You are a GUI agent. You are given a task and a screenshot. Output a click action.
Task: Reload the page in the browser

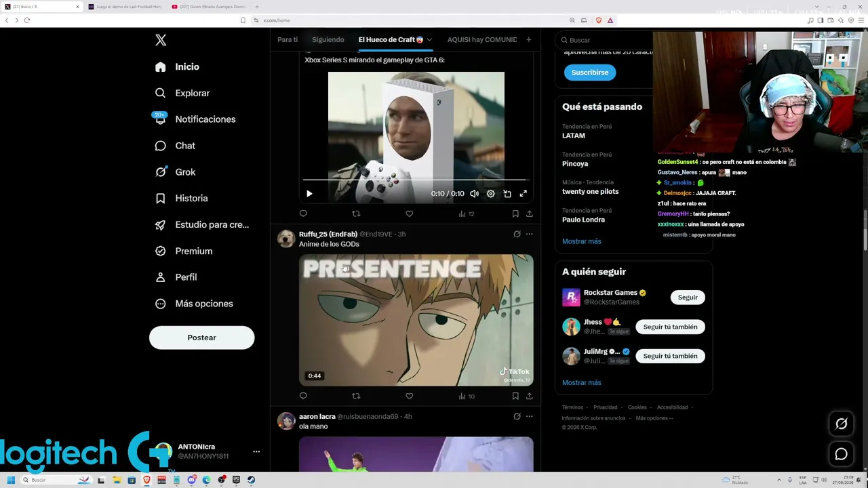point(27,20)
